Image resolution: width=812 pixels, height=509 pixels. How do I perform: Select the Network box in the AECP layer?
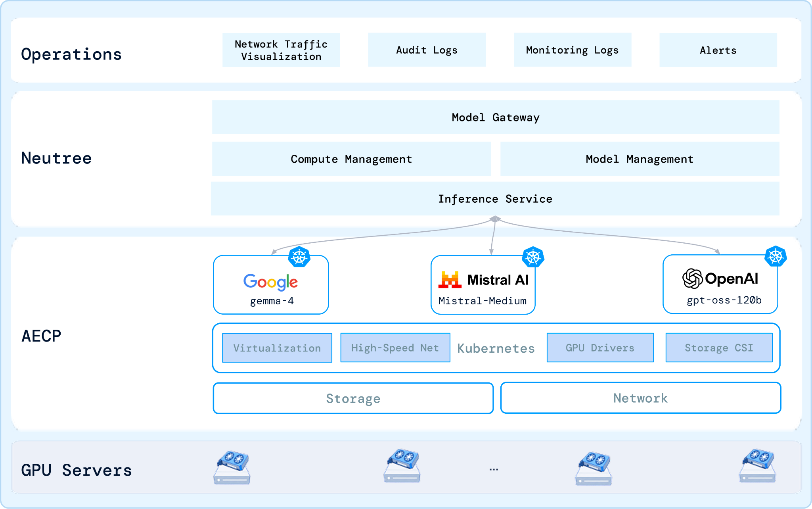point(641,398)
